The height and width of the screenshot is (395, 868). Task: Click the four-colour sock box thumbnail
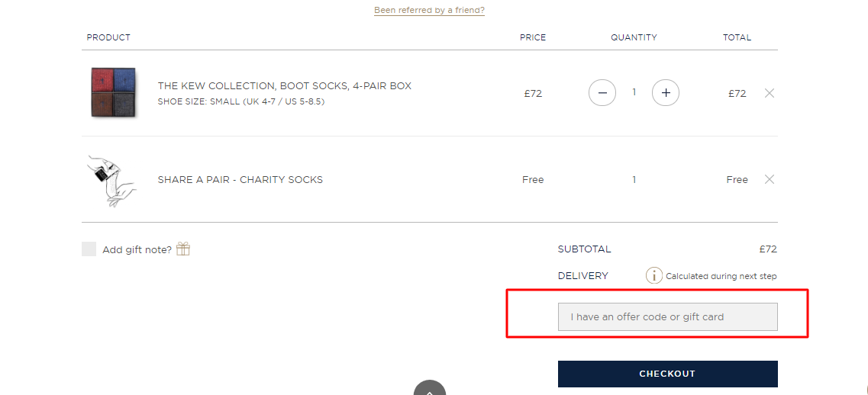[x=114, y=92]
